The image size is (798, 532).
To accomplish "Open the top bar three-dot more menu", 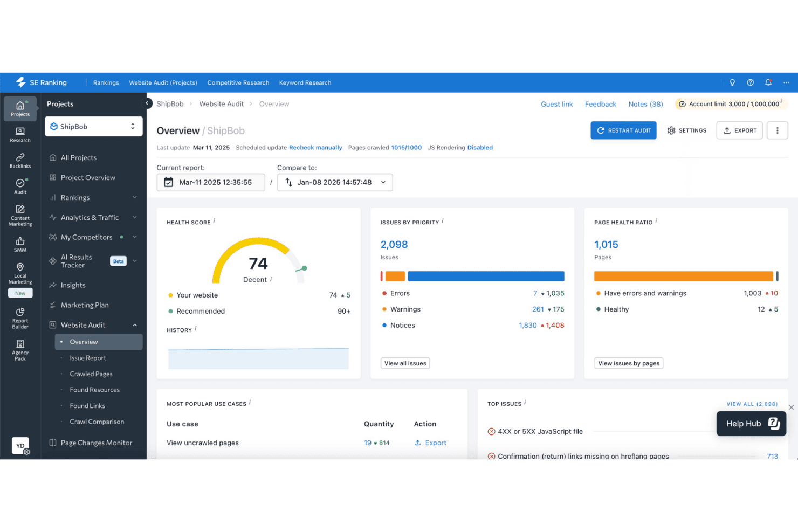I will [x=786, y=82].
